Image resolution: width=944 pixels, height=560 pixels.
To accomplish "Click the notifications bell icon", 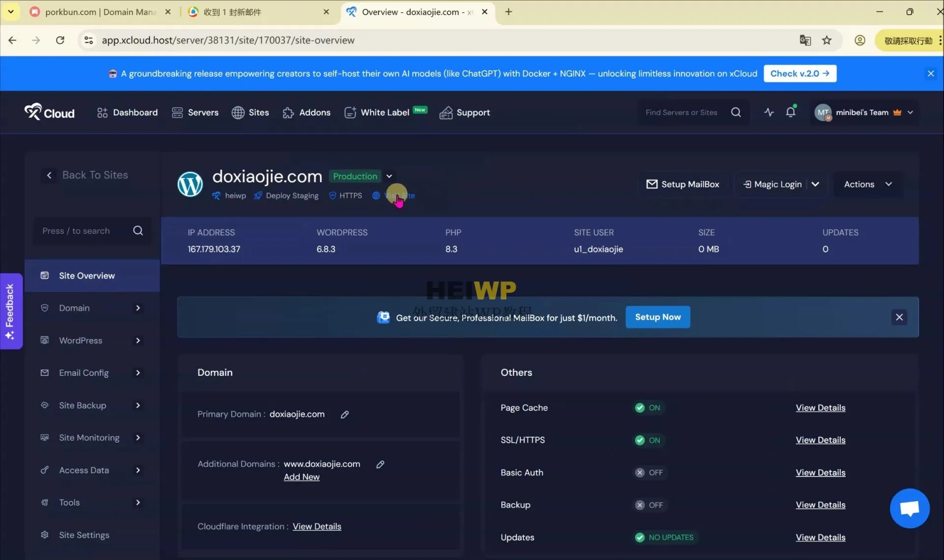I will [x=791, y=112].
